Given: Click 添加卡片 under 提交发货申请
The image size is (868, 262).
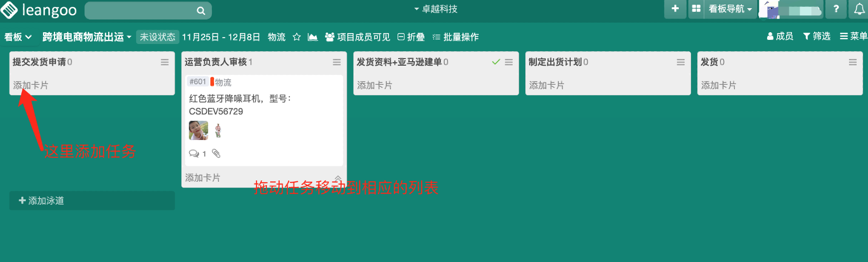Looking at the screenshot, I should pyautogui.click(x=31, y=85).
